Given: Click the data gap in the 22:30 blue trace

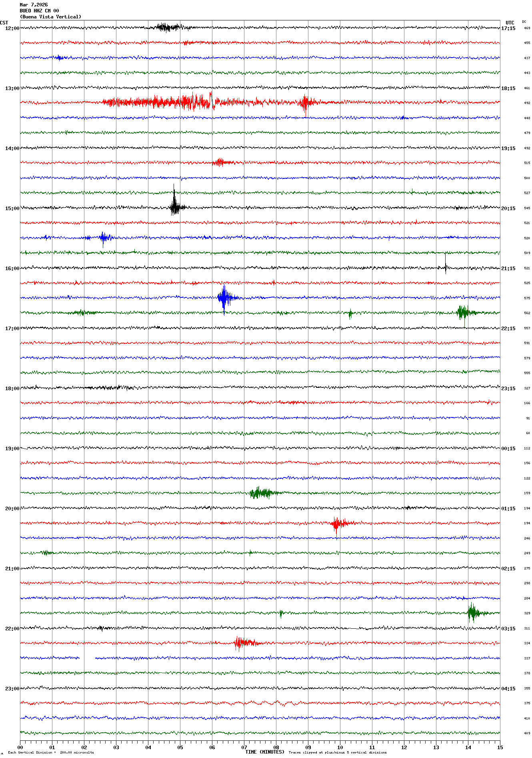Looking at the screenshot, I should point(87,658).
